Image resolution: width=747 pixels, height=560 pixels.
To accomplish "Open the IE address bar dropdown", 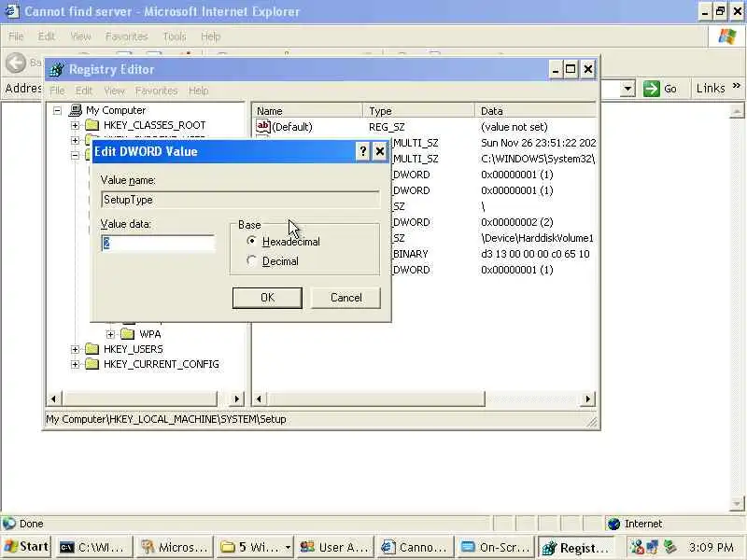I will [627, 89].
